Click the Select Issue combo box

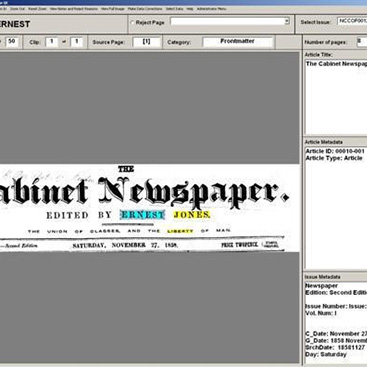point(352,21)
